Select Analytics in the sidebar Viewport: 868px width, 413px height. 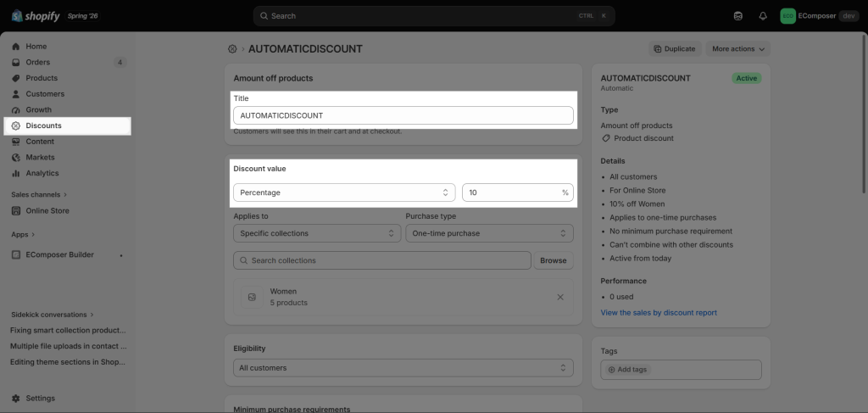click(42, 173)
